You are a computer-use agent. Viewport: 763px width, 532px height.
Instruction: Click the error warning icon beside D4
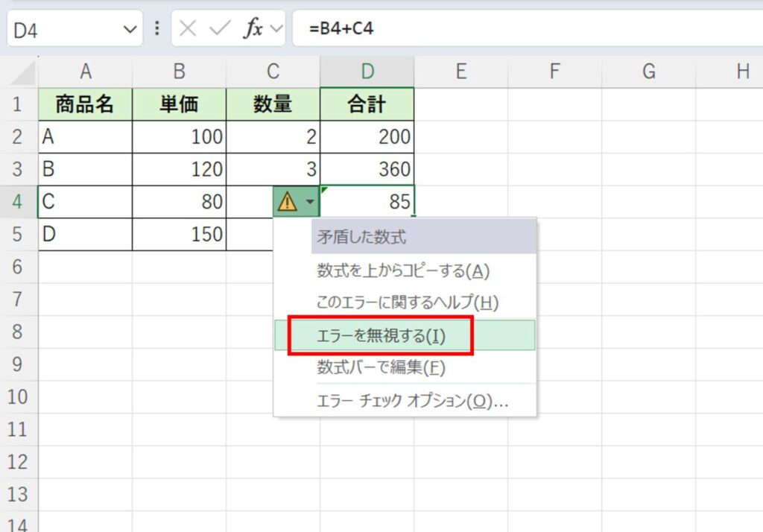tap(287, 201)
